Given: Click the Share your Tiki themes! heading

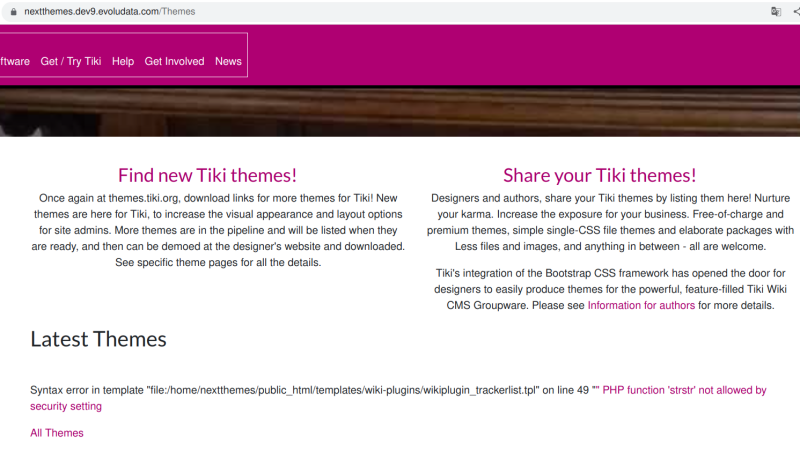Looking at the screenshot, I should tap(599, 175).
